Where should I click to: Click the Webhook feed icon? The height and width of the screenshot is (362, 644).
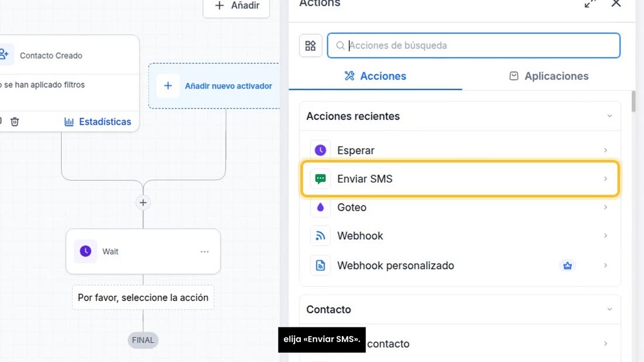320,236
